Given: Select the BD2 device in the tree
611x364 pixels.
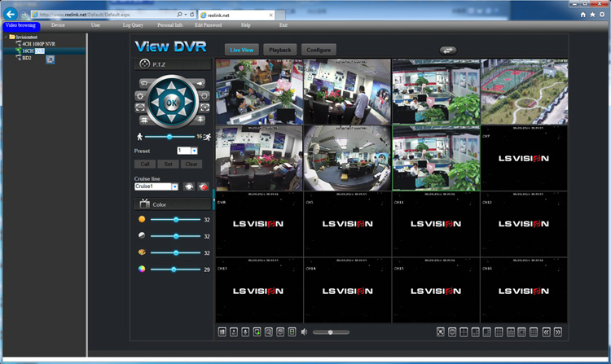Looking at the screenshot, I should pos(27,58).
